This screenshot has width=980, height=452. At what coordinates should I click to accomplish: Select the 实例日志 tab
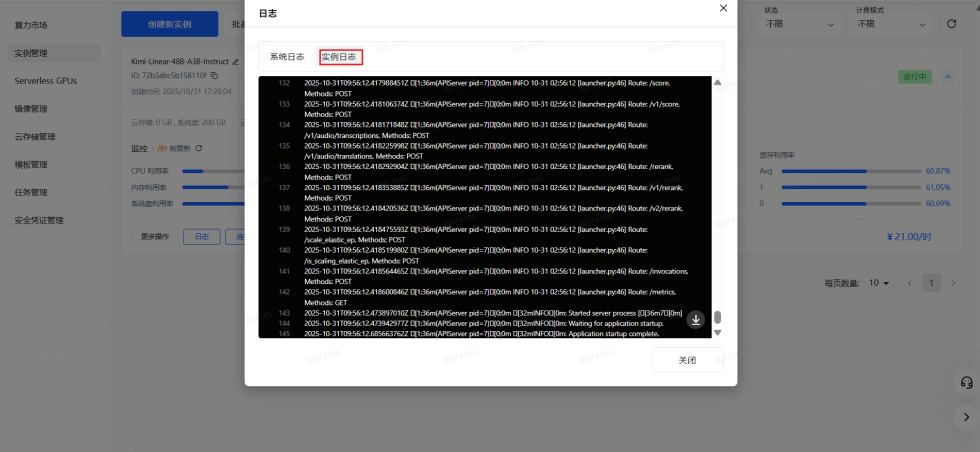coord(339,57)
